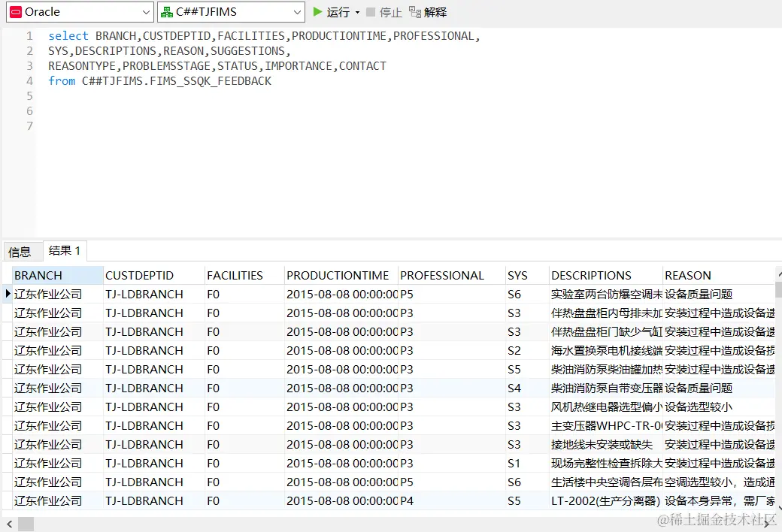This screenshot has width=782, height=532.
Task: Select the PROFESSIONAL column header
Action: coord(452,275)
